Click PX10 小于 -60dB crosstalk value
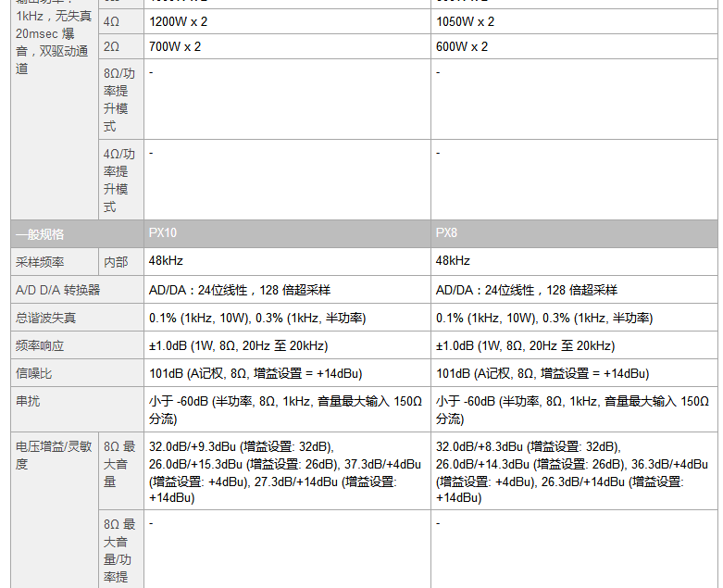 click(285, 409)
